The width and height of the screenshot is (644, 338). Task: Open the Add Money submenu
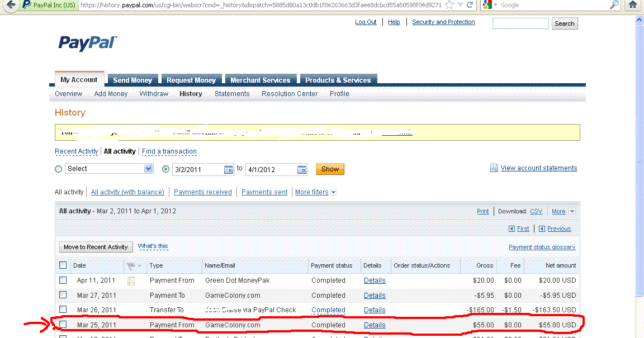tap(111, 94)
